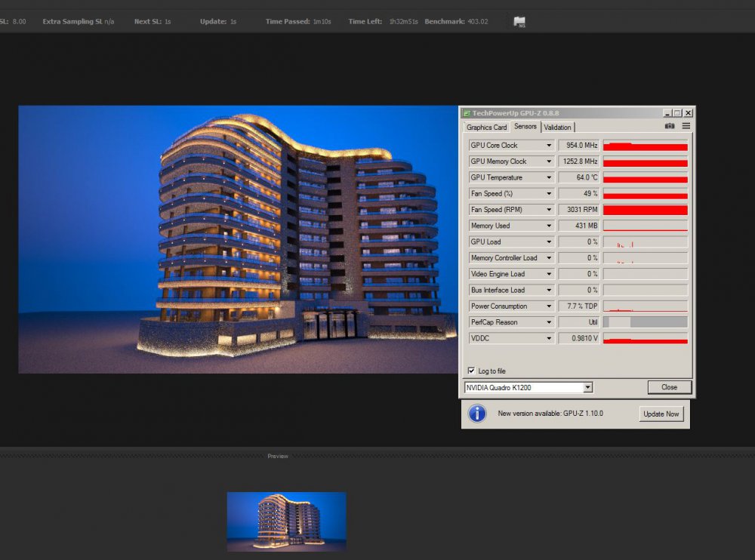Viewport: 755px width, 560px height.
Task: Click the GPU Memory Clock red graph
Action: click(x=645, y=162)
